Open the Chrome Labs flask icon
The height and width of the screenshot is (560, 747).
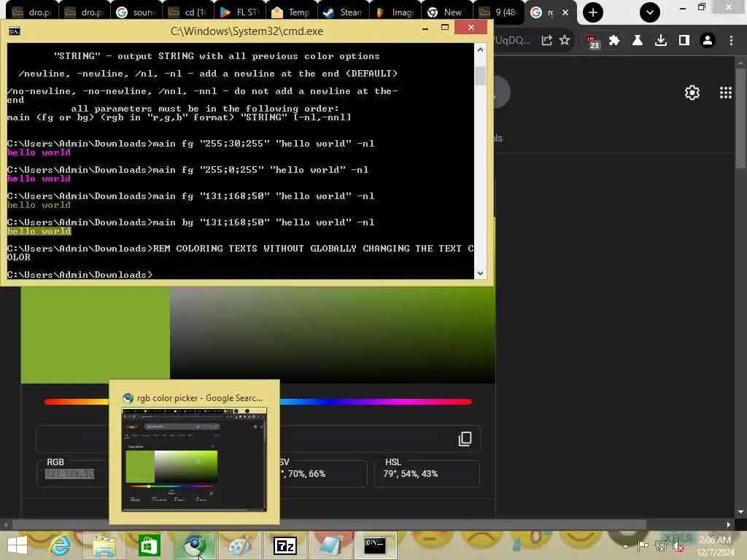[x=638, y=41]
